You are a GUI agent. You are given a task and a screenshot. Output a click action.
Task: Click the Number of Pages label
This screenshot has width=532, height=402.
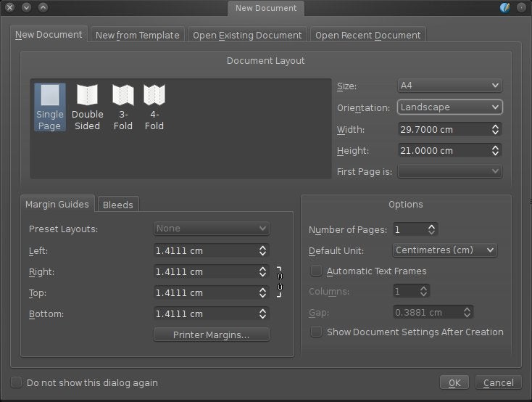click(x=348, y=230)
